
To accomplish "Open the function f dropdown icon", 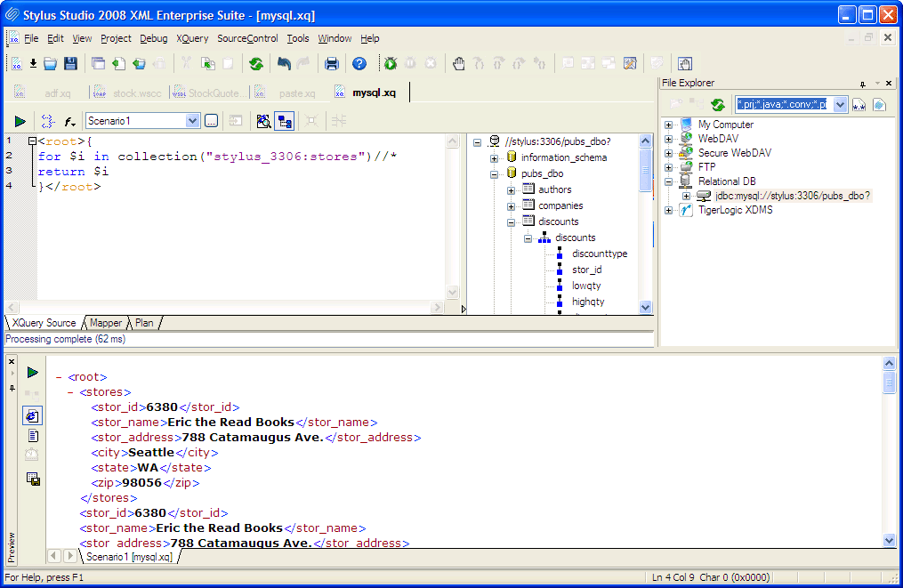I will 69,121.
